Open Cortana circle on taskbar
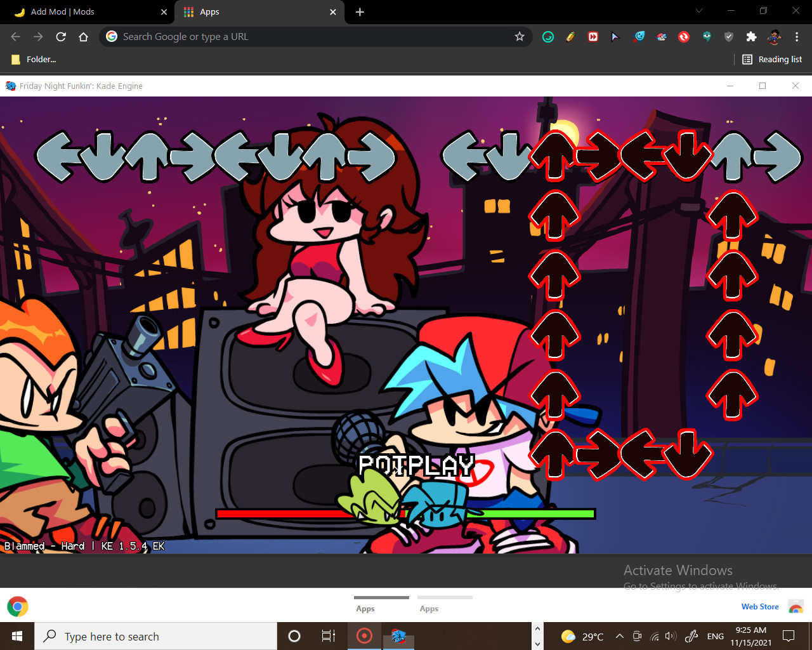Image resolution: width=812 pixels, height=650 pixels. pos(294,636)
